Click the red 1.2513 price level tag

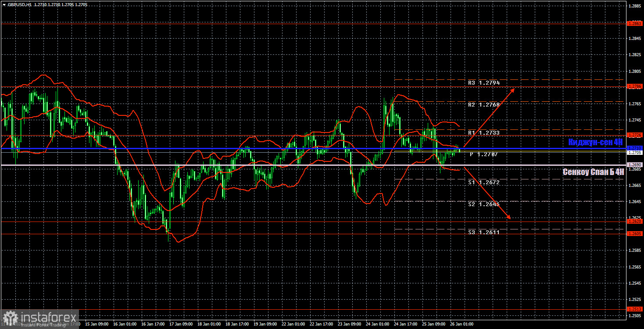635,309
